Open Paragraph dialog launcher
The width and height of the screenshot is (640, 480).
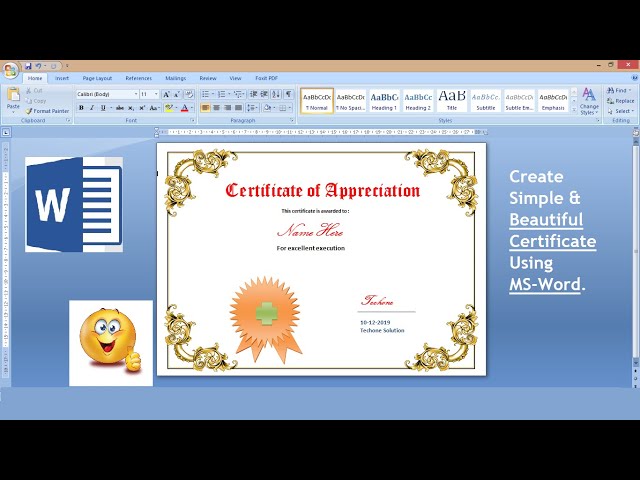[292, 120]
